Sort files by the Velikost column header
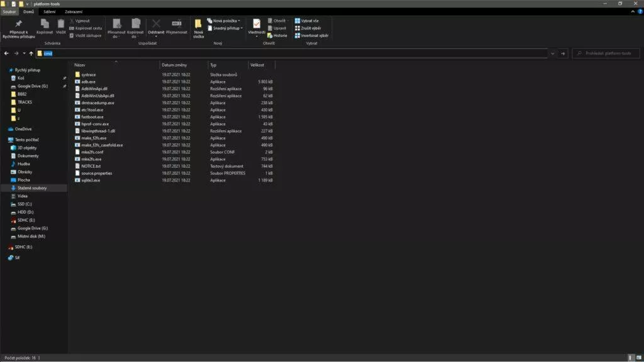644x362 pixels. (x=258, y=65)
